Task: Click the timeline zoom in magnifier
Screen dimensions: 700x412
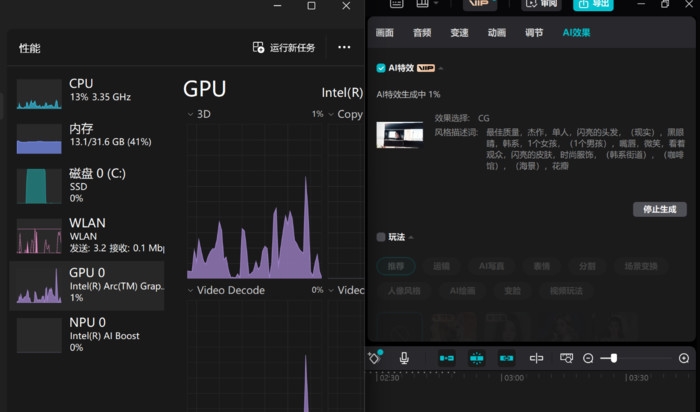Action: [x=683, y=358]
